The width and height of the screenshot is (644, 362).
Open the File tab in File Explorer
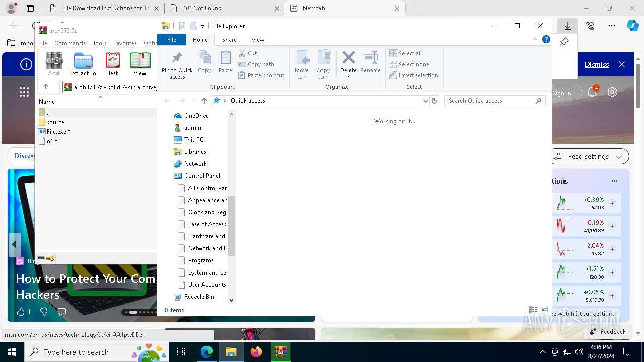(x=172, y=40)
